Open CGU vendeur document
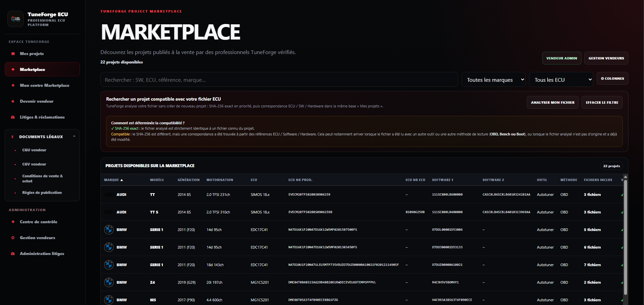The width and height of the screenshot is (644, 305). 34,150
